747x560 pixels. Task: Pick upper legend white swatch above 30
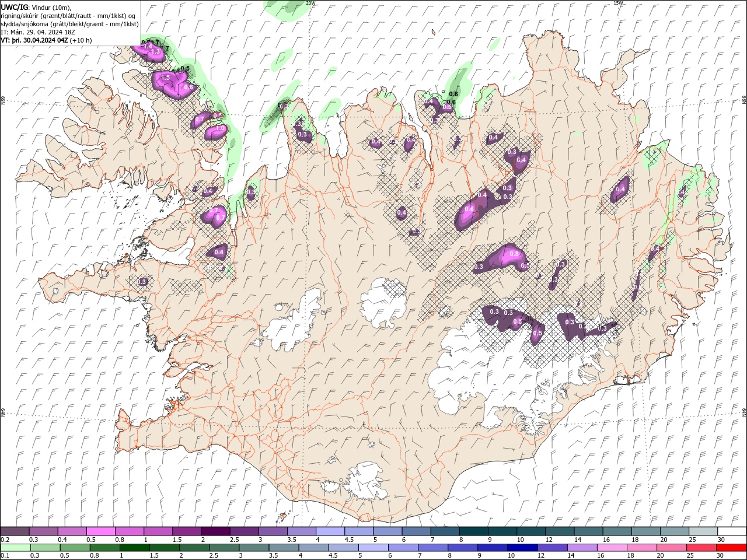click(x=732, y=531)
